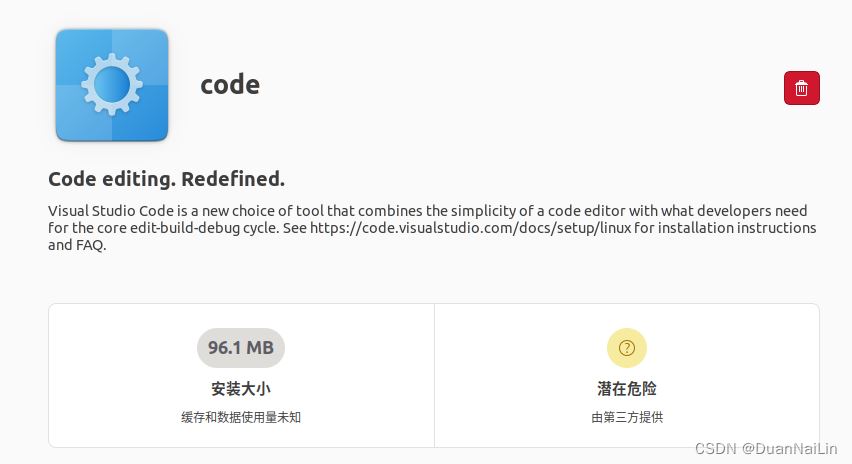Viewport: 852px width, 464px height.
Task: Click the 由第三方提供 text
Action: 627,417
